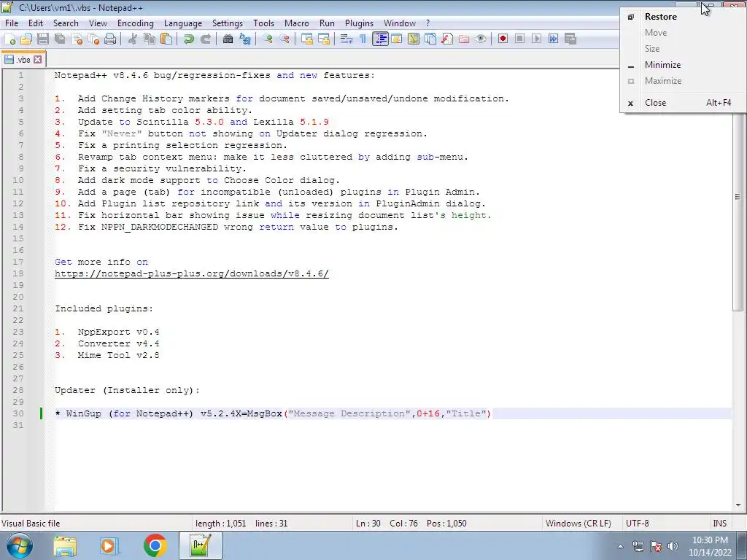This screenshot has height=560, width=747.
Task: Open Chrome from the taskbar
Action: pos(155,545)
